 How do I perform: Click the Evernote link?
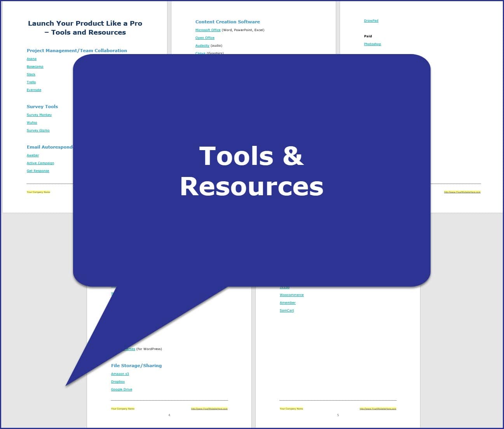pyautogui.click(x=34, y=90)
